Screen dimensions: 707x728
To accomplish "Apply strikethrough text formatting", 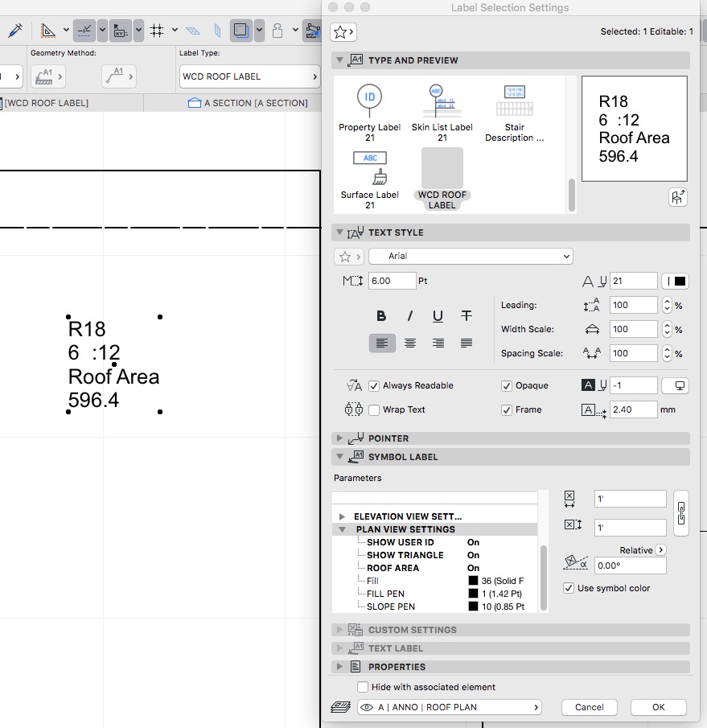I will (x=466, y=316).
